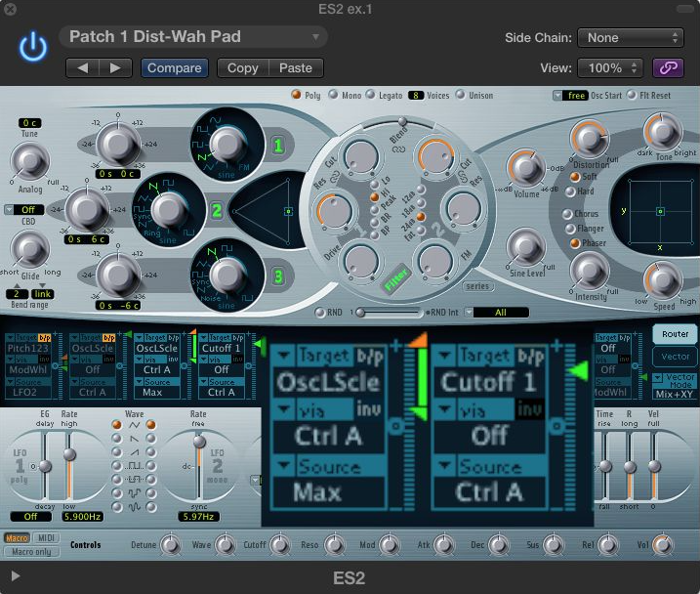700x594 pixels.
Task: Click the filter Drive knob
Action: click(x=360, y=261)
